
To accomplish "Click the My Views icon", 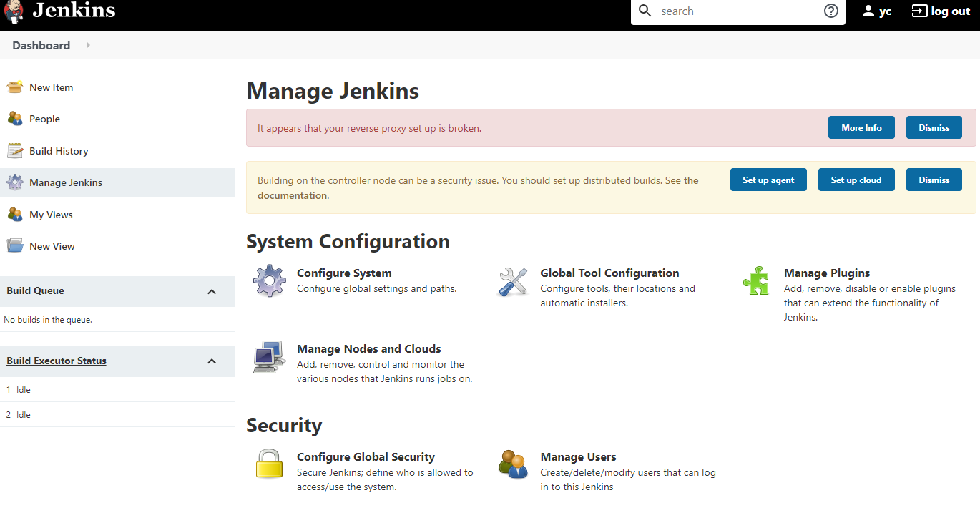I will (15, 215).
